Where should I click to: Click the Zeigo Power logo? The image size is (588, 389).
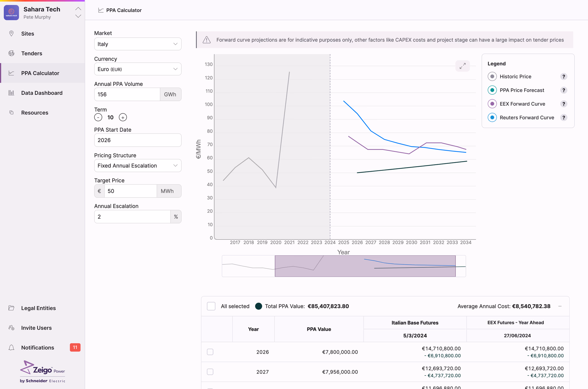coord(42,371)
